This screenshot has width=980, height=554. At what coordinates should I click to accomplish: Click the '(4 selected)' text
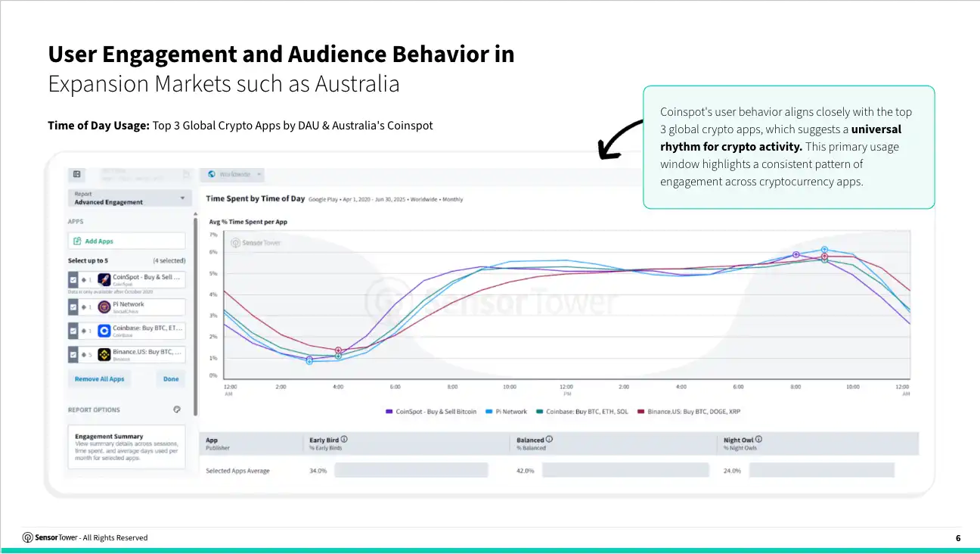[x=169, y=260]
